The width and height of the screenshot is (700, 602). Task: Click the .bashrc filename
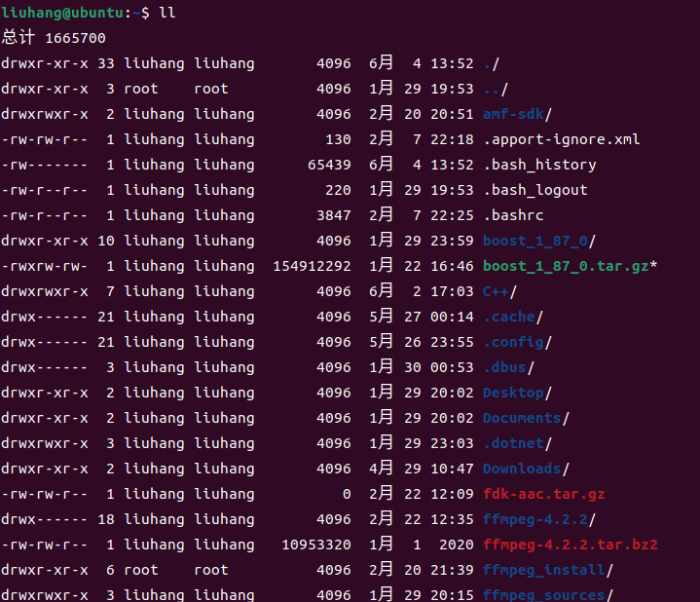513,215
